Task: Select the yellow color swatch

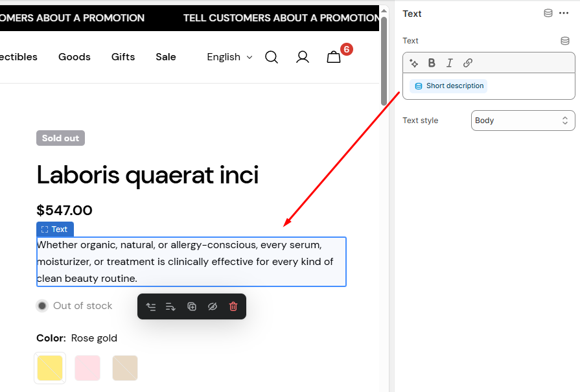Action: click(50, 368)
